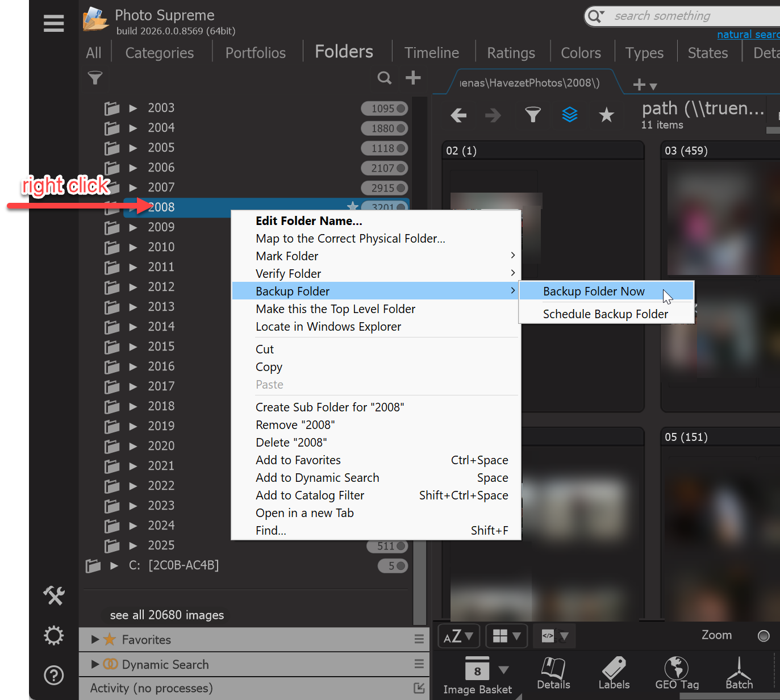Pop out the Activity panel

[419, 688]
